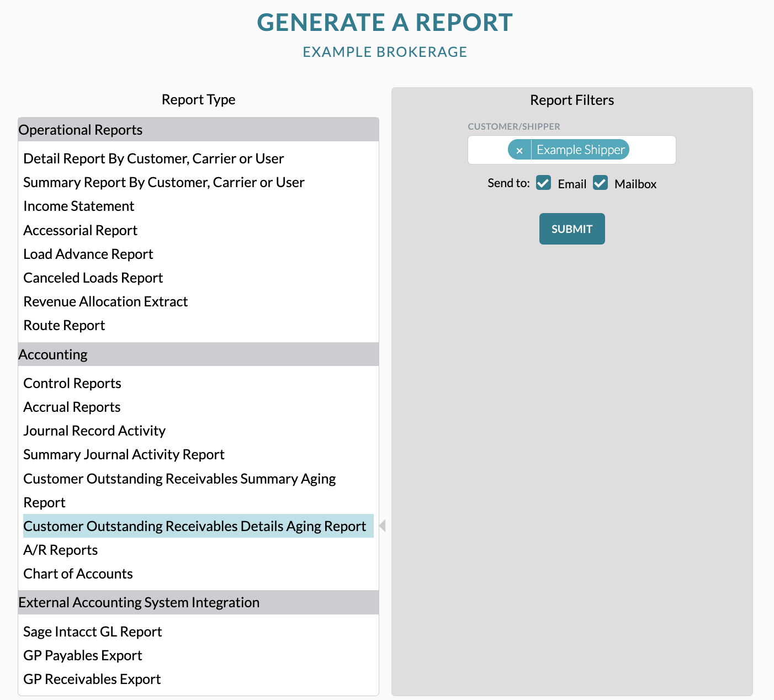This screenshot has width=774, height=700.
Task: Remove the Example Shipper tag
Action: pyautogui.click(x=519, y=150)
